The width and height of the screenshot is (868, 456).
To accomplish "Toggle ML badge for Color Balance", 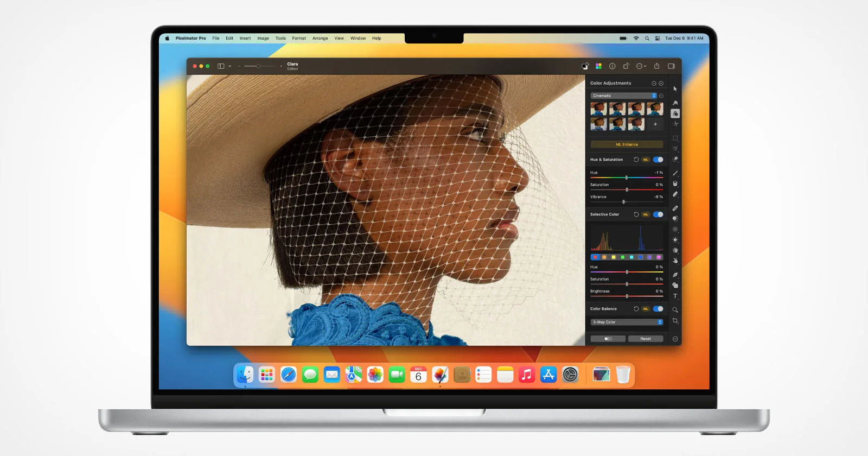I will [646, 309].
